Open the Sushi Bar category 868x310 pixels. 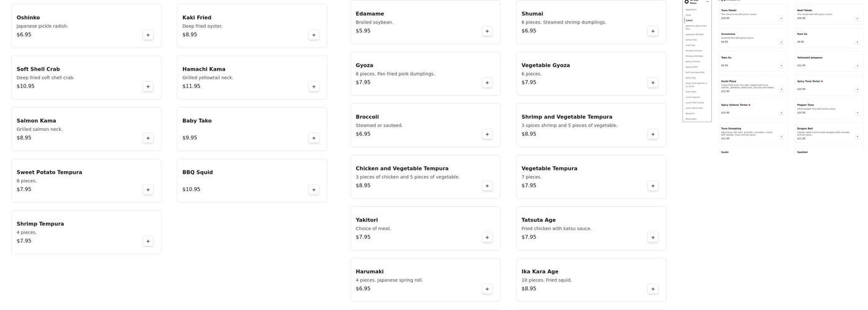tap(690, 45)
